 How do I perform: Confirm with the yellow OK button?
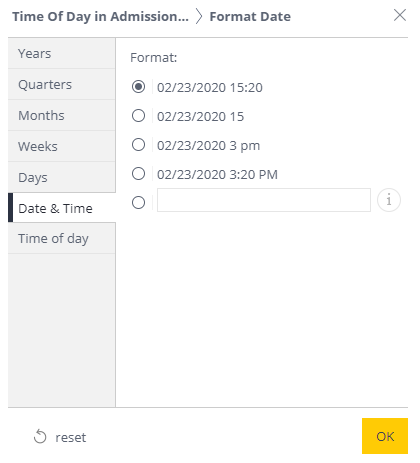point(385,436)
